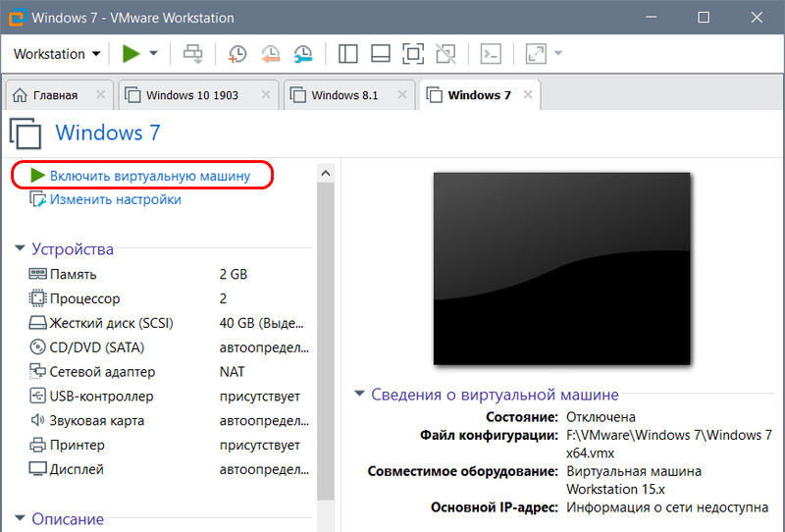Minimize the VMware Workstation window

point(651,18)
